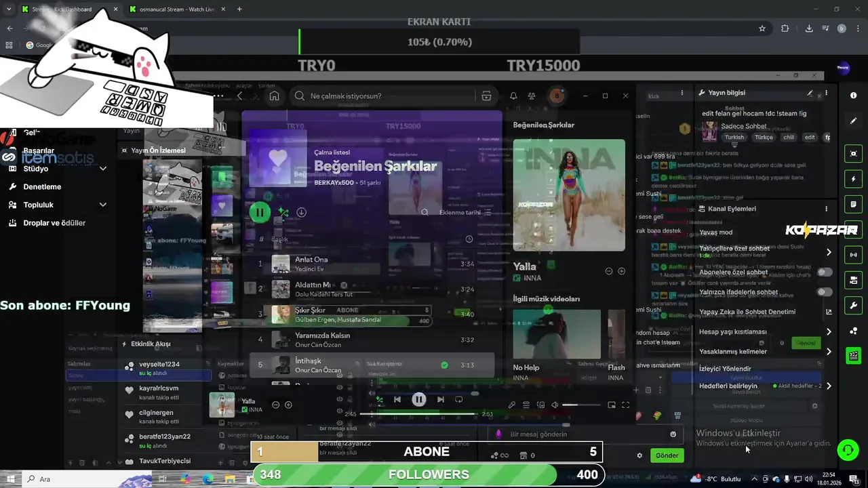Edit Yayın bilgisi with pencil icon
The width and height of the screenshot is (868, 488).
(x=810, y=93)
